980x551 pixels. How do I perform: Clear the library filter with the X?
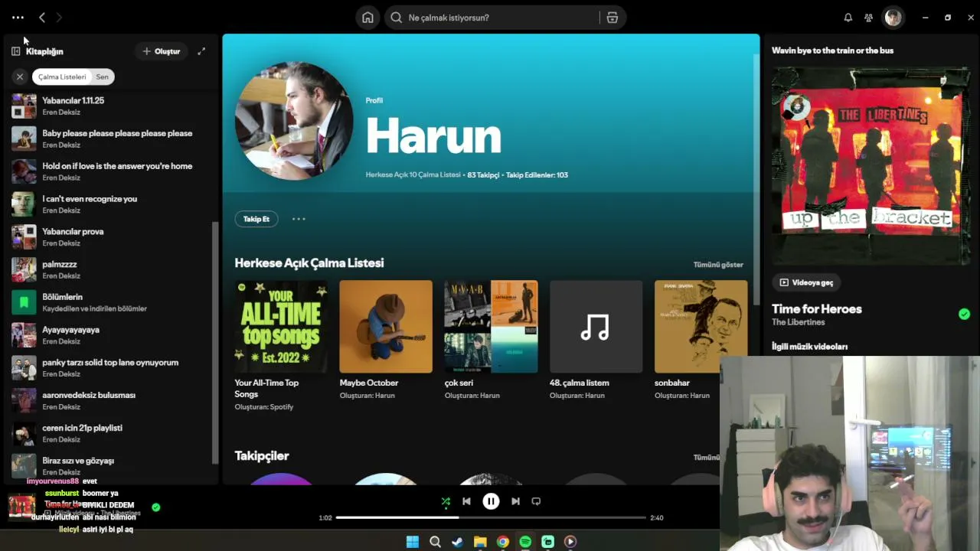tap(20, 77)
